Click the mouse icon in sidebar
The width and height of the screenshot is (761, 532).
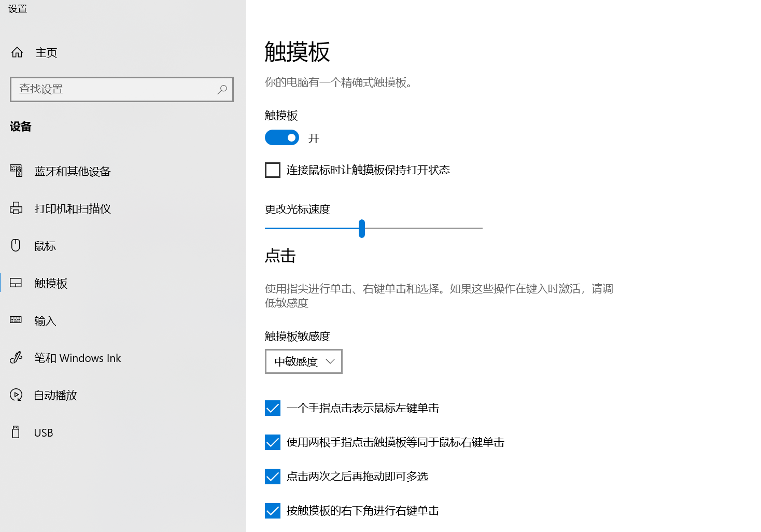tap(16, 245)
